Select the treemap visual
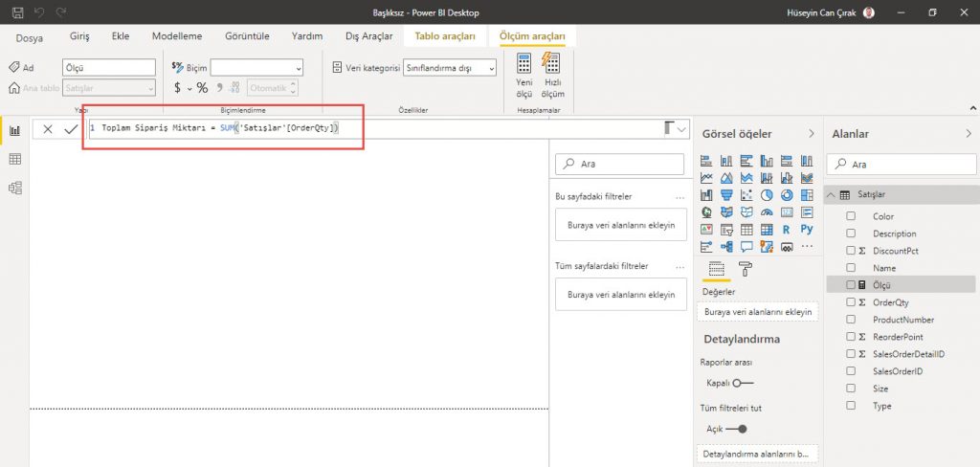 click(x=807, y=195)
